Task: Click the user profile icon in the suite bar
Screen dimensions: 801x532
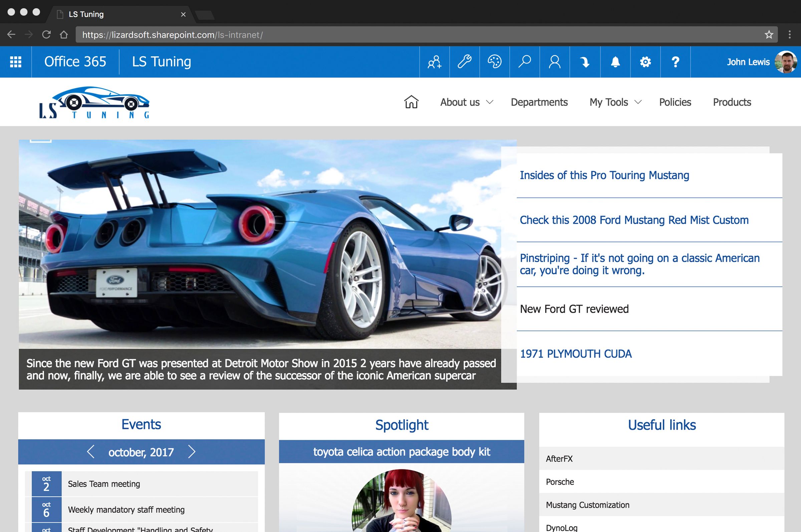Action: 555,62
